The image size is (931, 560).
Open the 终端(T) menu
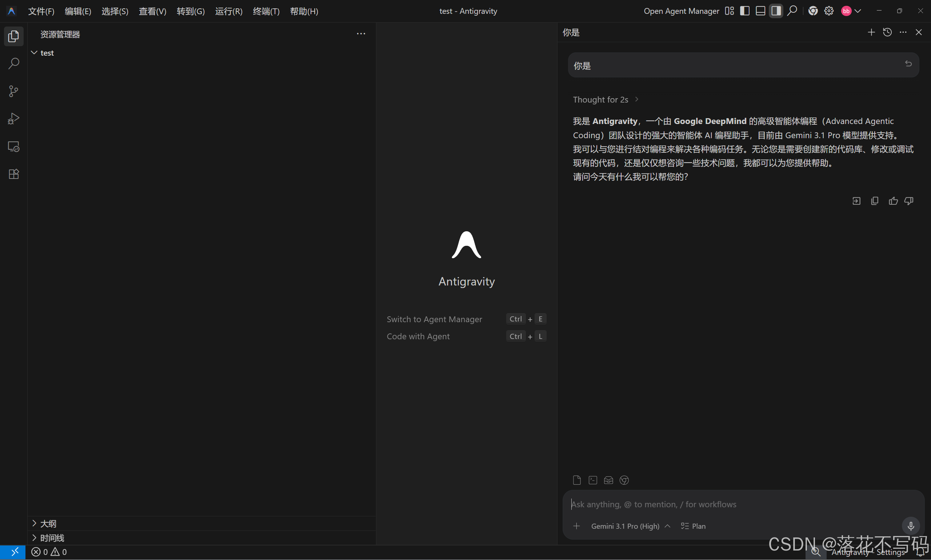[x=266, y=11]
